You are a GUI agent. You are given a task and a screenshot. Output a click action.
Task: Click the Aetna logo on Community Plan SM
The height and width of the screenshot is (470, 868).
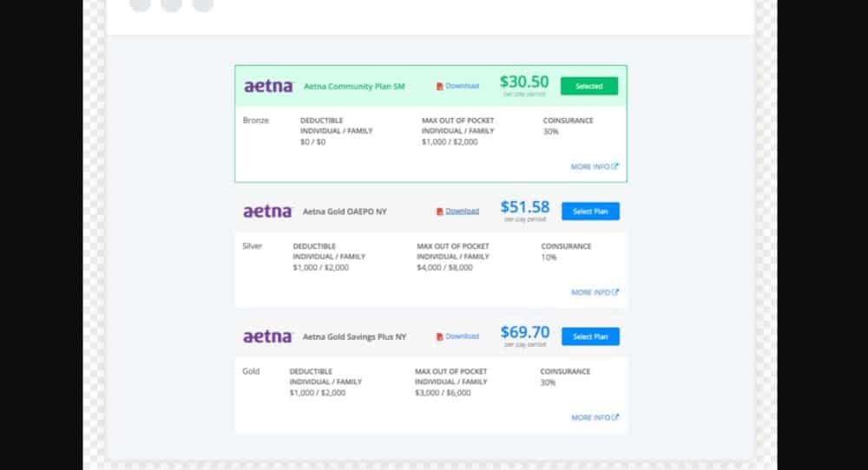[x=267, y=87]
